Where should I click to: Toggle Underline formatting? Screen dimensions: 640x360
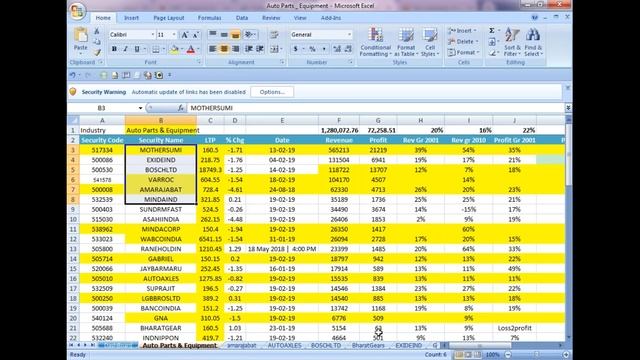tap(137, 49)
